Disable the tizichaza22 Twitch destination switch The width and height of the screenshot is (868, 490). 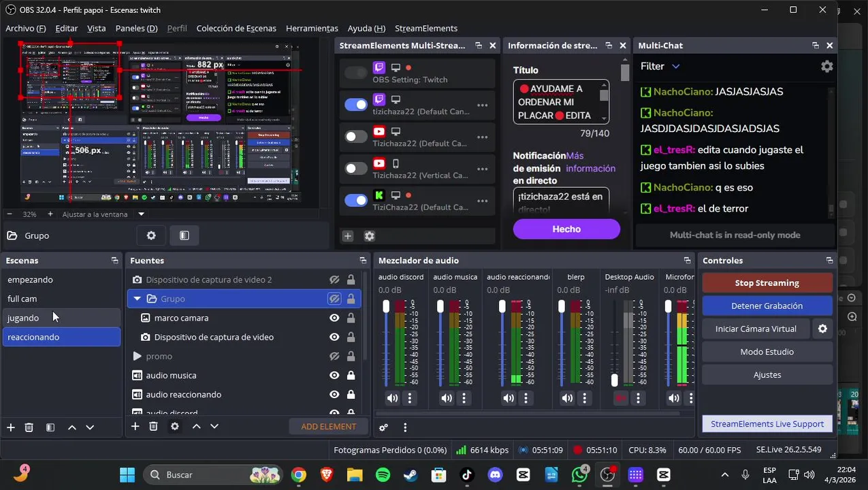pyautogui.click(x=355, y=105)
